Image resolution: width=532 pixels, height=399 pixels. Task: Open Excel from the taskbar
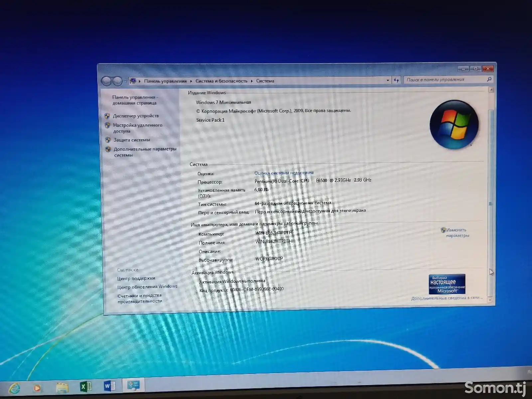[86, 386]
